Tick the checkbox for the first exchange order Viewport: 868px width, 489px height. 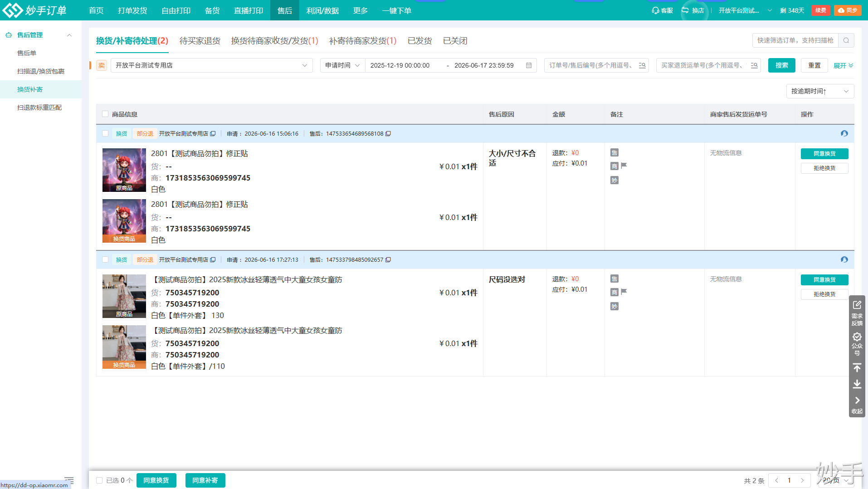pos(105,133)
